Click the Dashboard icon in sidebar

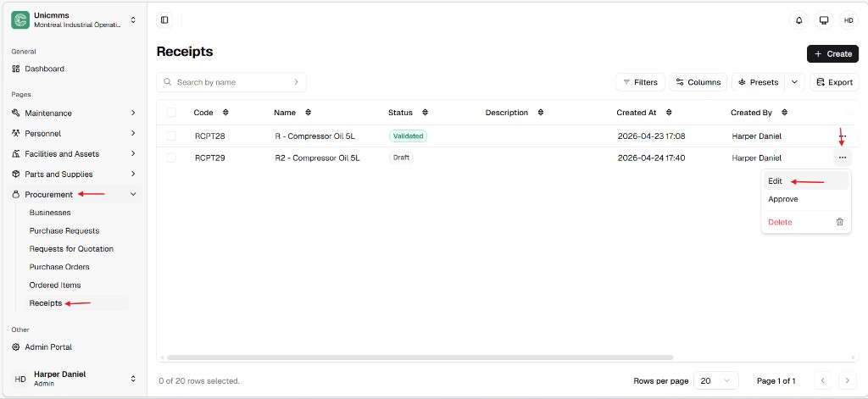pos(16,69)
